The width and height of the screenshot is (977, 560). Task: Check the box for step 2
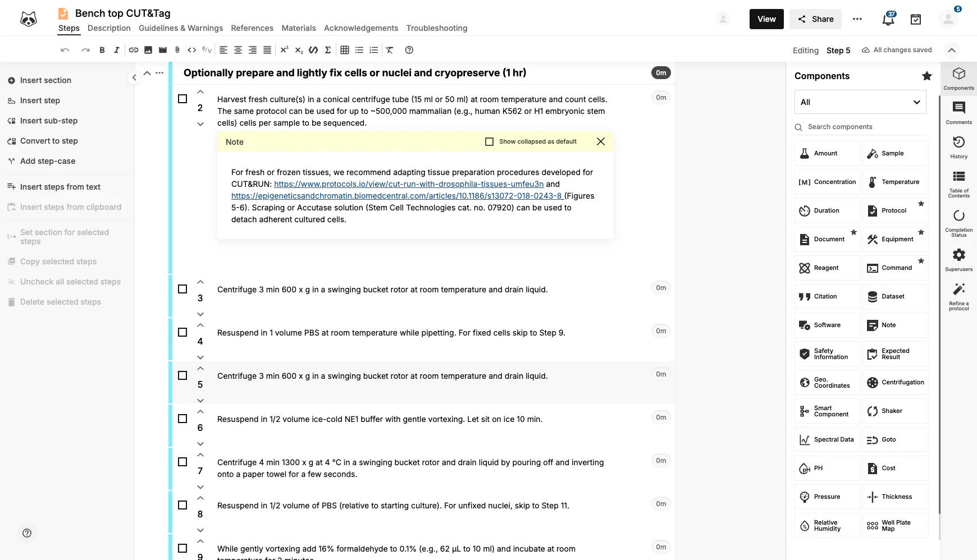[x=182, y=99]
